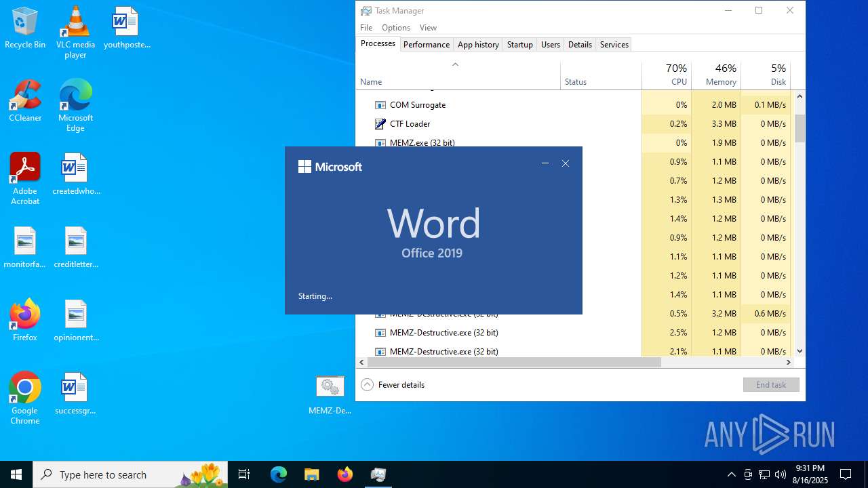Launch Firefox from the taskbar

tap(344, 474)
